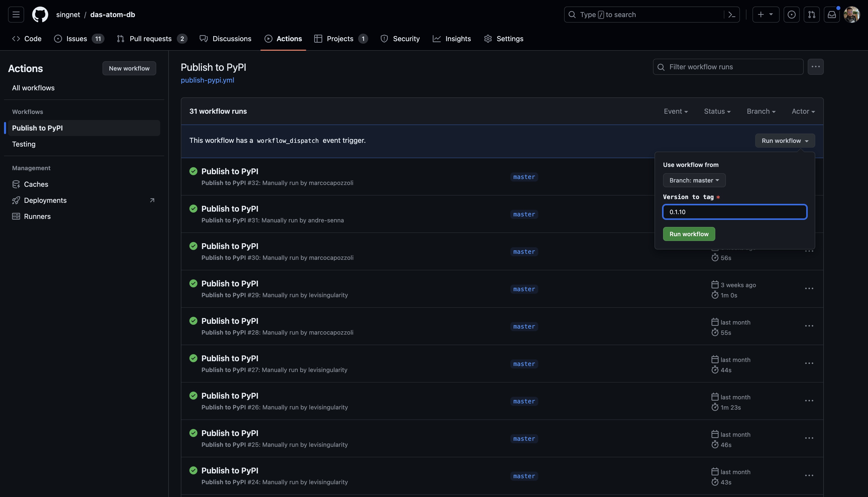The image size is (868, 497).
Task: Expand the Status filter dropdown
Action: tap(717, 111)
